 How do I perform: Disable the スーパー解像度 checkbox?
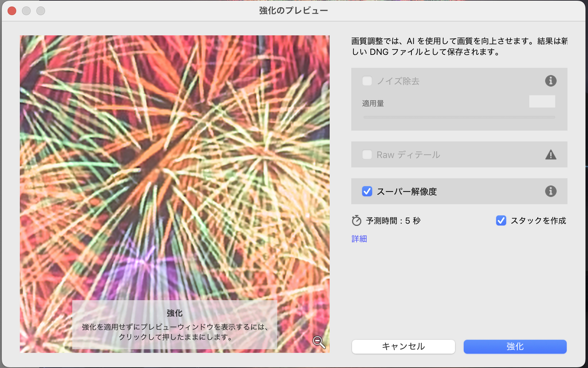[367, 191]
